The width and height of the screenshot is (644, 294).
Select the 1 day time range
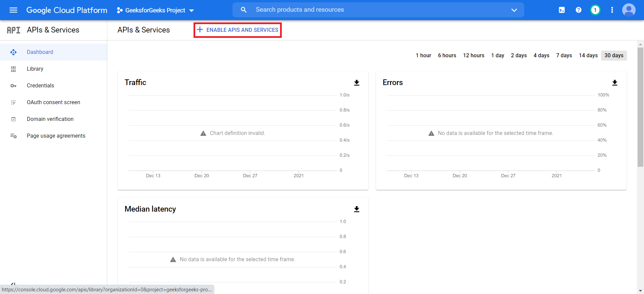tap(497, 56)
